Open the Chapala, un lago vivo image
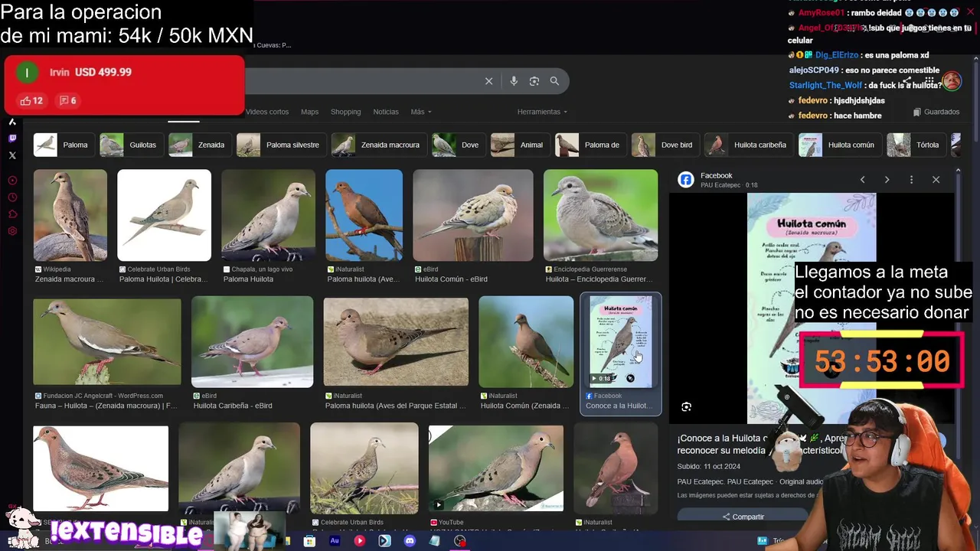980x551 pixels. 268,216
